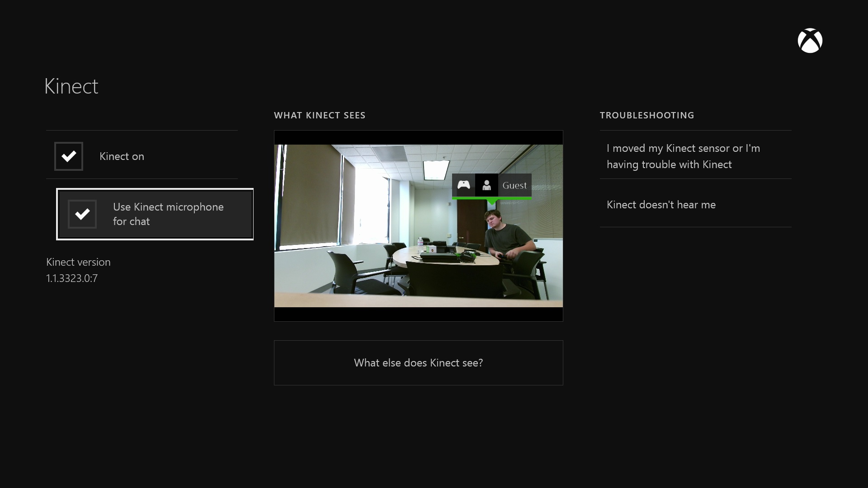Click the checkmark in the microphone checkbox

point(82,214)
